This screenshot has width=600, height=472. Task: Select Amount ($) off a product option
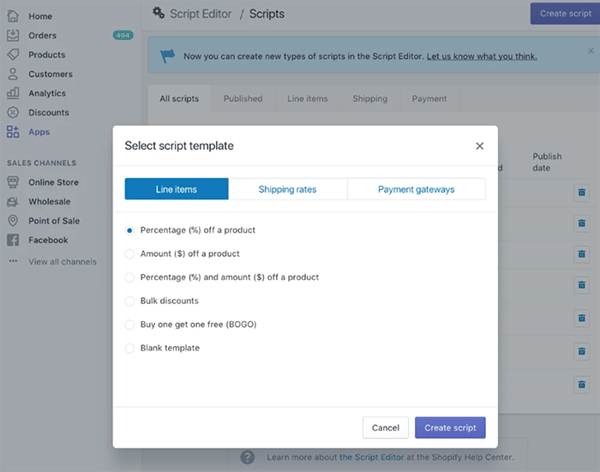click(x=130, y=254)
